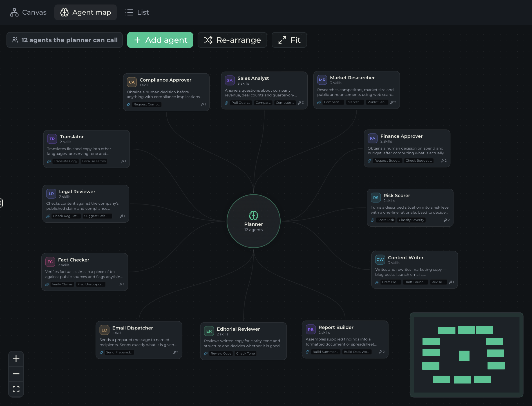Re-arrange the agent layout
The width and height of the screenshot is (532, 406).
[232, 40]
